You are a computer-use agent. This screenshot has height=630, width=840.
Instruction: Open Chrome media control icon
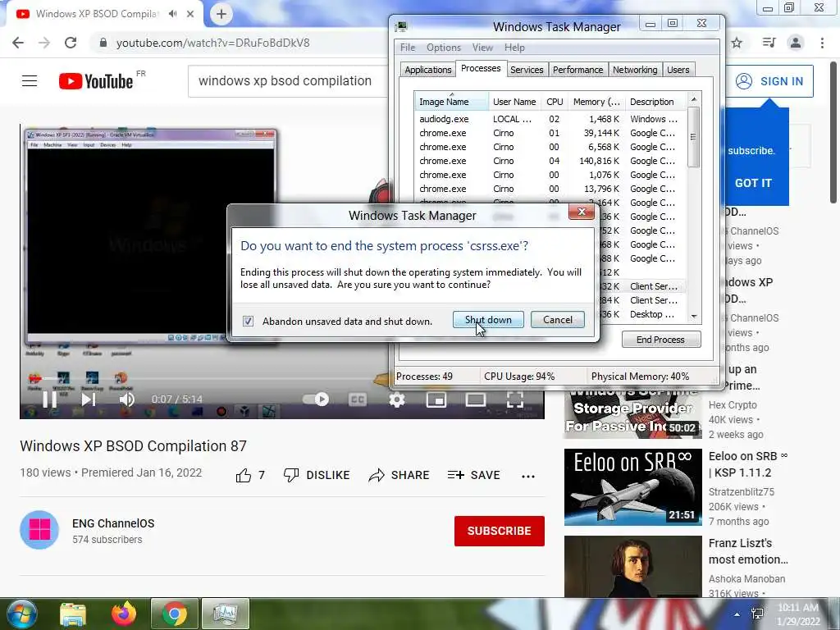click(x=769, y=43)
